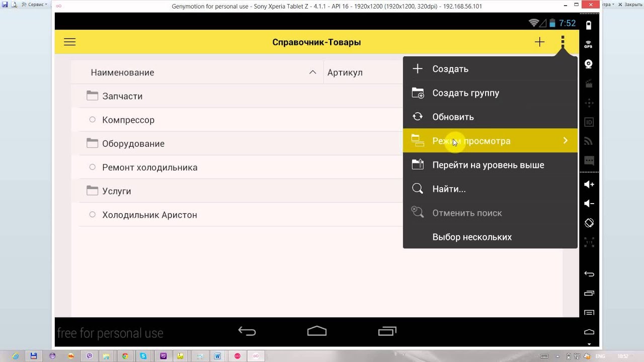
Task: Click "Обновить" to refresh the list
Action: click(x=490, y=117)
